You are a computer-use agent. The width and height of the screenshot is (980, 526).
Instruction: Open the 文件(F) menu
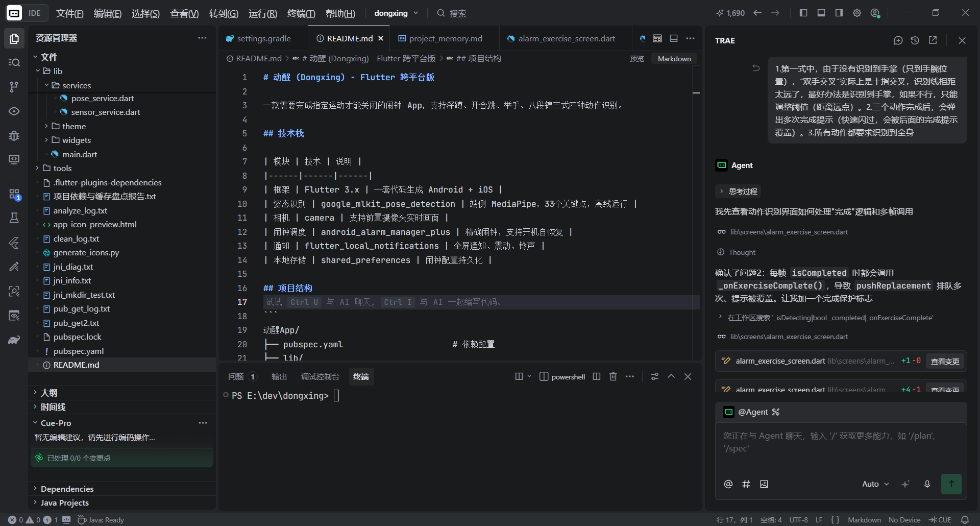coord(69,13)
